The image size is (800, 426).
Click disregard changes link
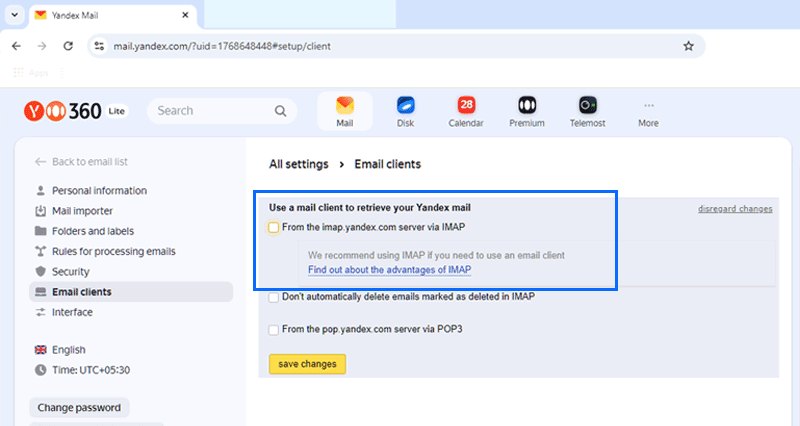(x=735, y=209)
